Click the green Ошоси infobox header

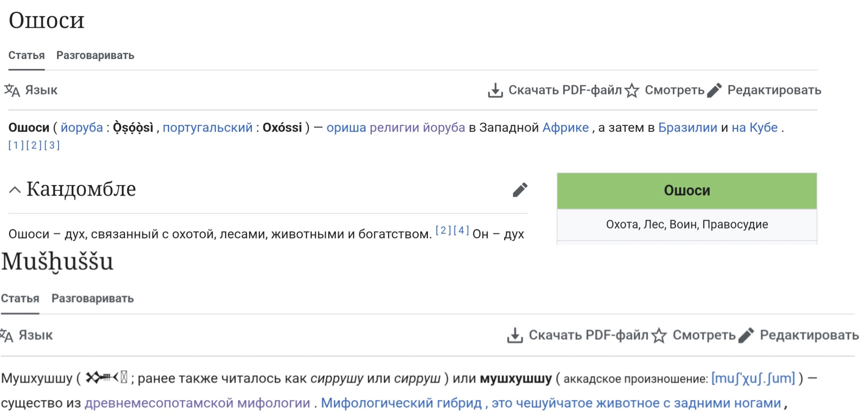point(687,191)
